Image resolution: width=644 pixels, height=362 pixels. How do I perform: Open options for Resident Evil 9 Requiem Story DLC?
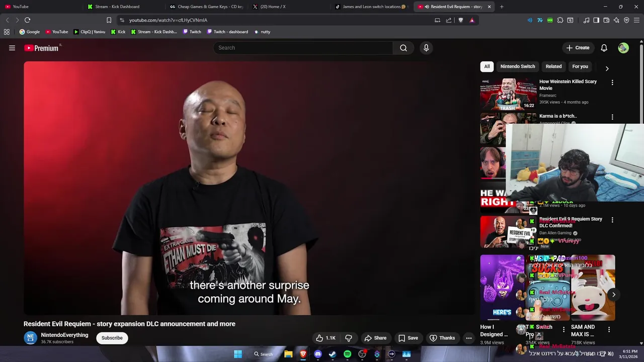point(612,220)
